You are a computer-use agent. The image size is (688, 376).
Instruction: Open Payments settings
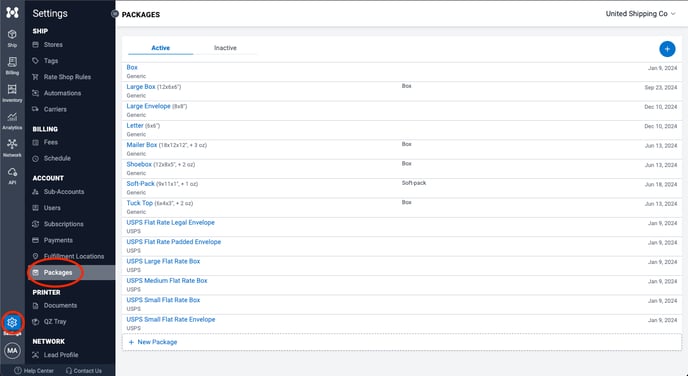58,240
